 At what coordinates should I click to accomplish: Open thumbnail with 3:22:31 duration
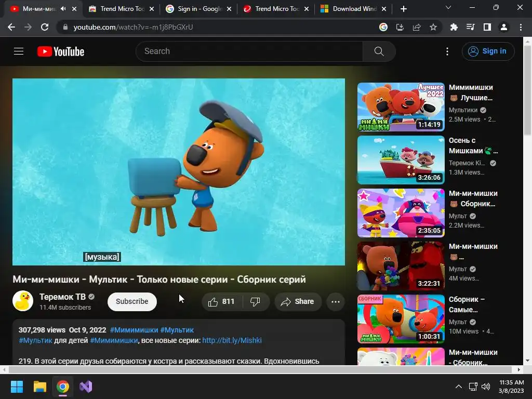pyautogui.click(x=401, y=266)
